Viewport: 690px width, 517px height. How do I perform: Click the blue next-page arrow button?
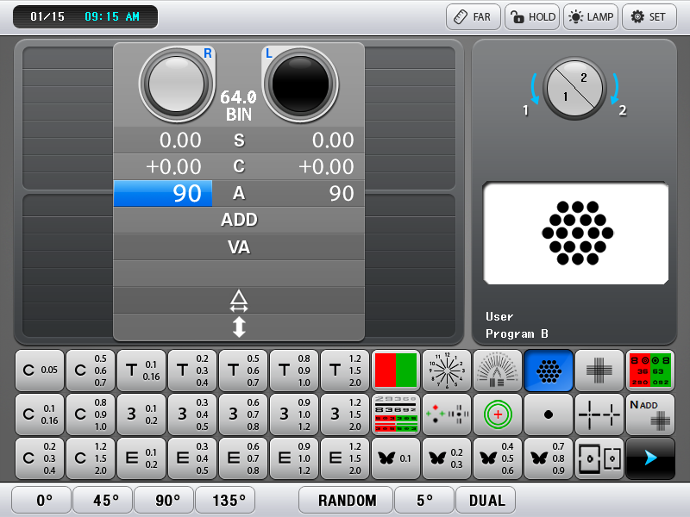(650, 458)
